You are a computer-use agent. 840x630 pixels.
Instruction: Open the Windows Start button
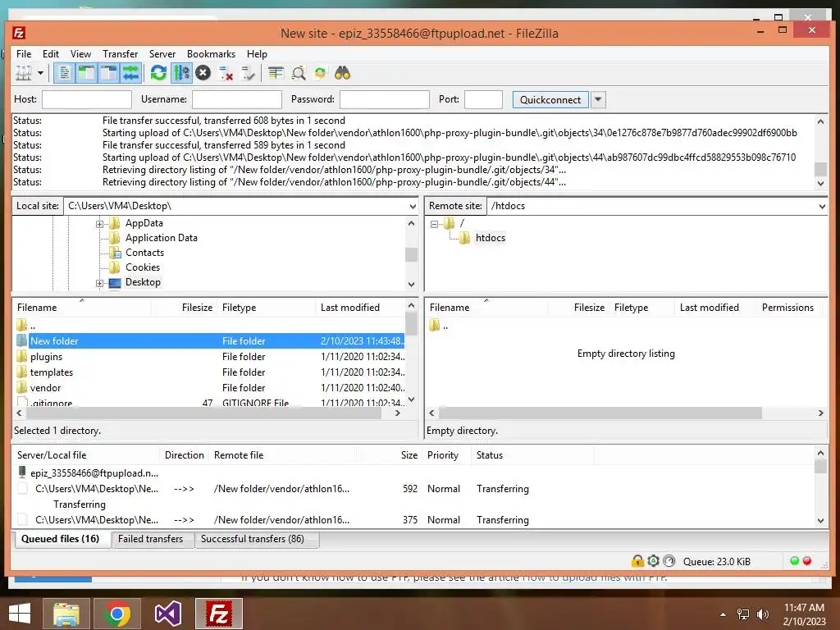click(x=20, y=614)
